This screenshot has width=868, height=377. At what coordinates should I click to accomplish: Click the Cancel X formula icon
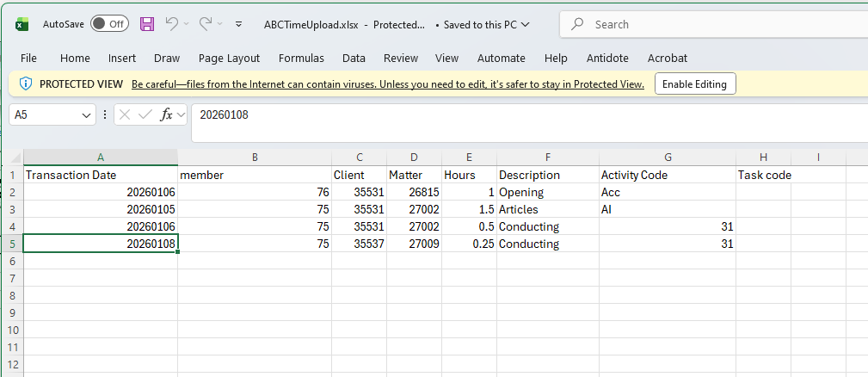[125, 115]
